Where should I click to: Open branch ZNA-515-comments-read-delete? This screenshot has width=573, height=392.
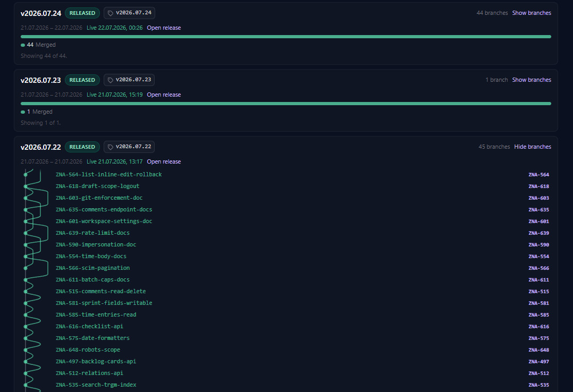100,292
